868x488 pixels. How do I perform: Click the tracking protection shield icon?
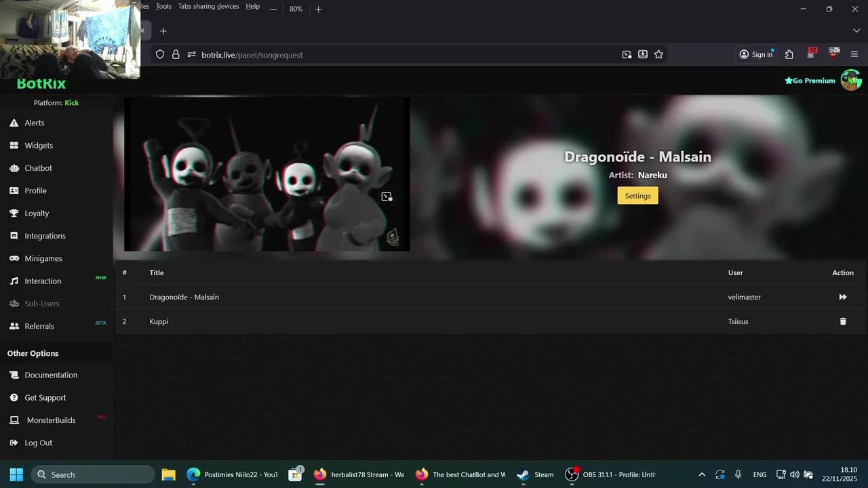click(x=160, y=54)
